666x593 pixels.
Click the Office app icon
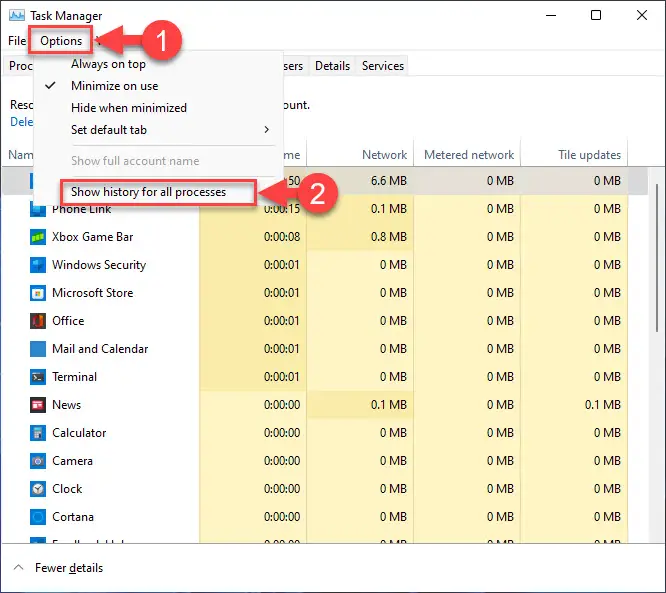click(x=37, y=321)
